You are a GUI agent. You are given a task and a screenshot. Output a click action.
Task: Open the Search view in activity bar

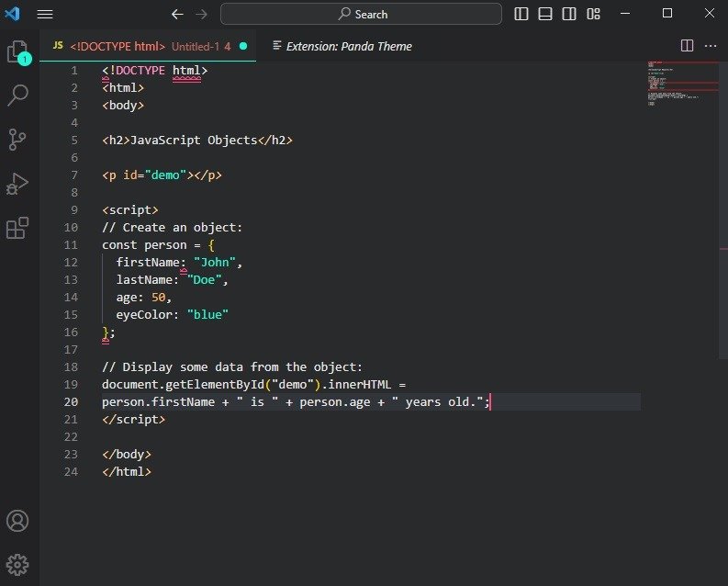[17, 95]
